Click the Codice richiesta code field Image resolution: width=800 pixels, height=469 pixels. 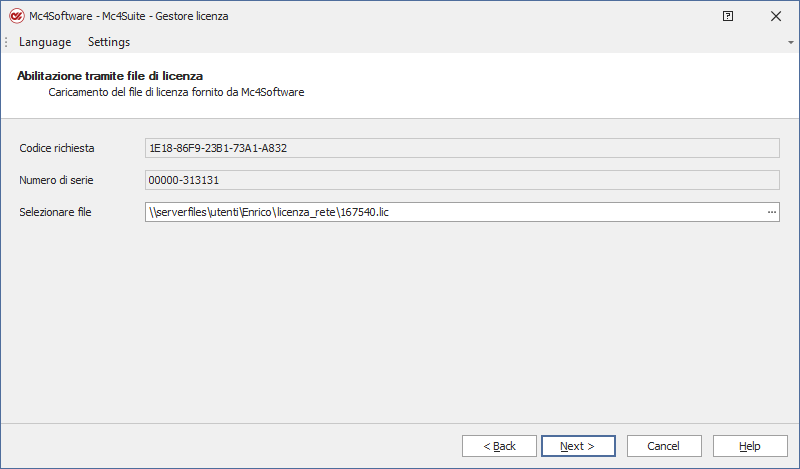click(x=462, y=148)
